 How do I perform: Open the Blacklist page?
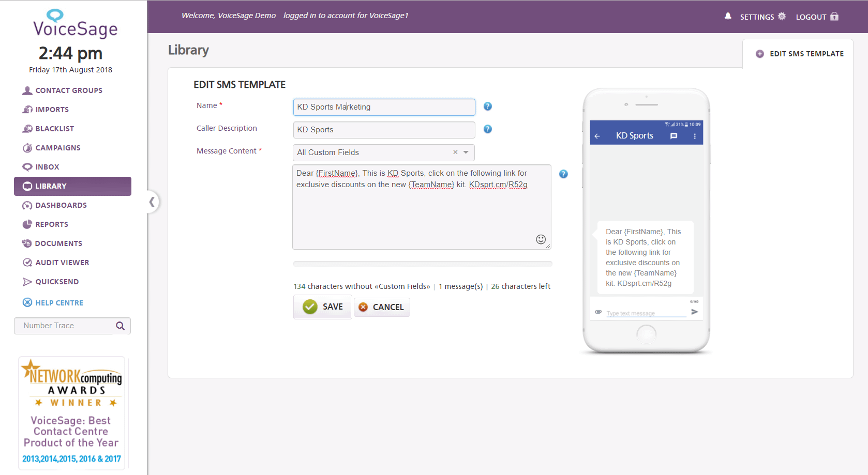tap(54, 128)
